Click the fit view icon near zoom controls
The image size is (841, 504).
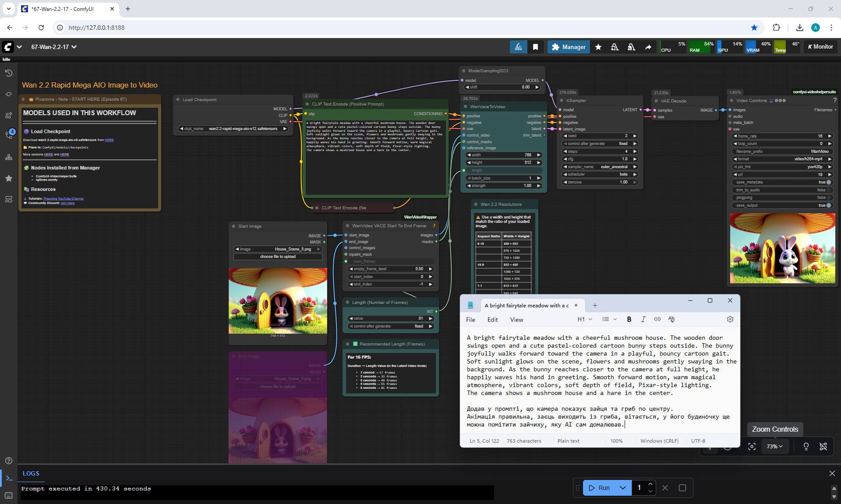point(752,446)
